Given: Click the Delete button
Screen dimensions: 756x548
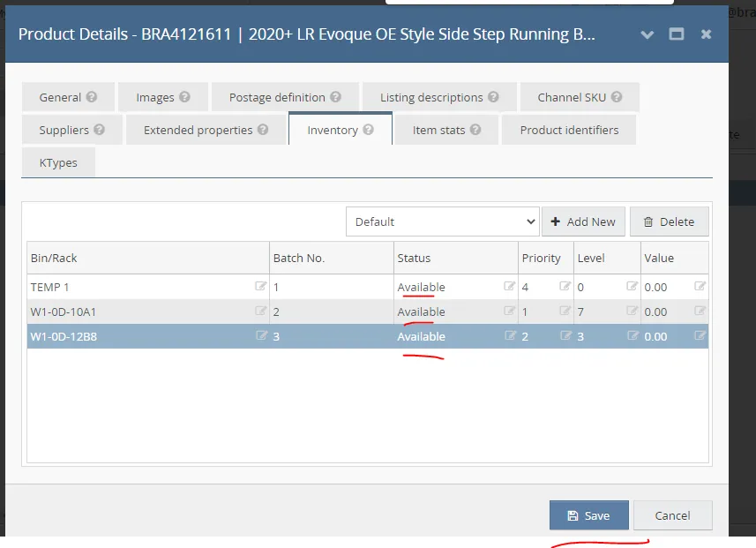Looking at the screenshot, I should click(x=670, y=221).
